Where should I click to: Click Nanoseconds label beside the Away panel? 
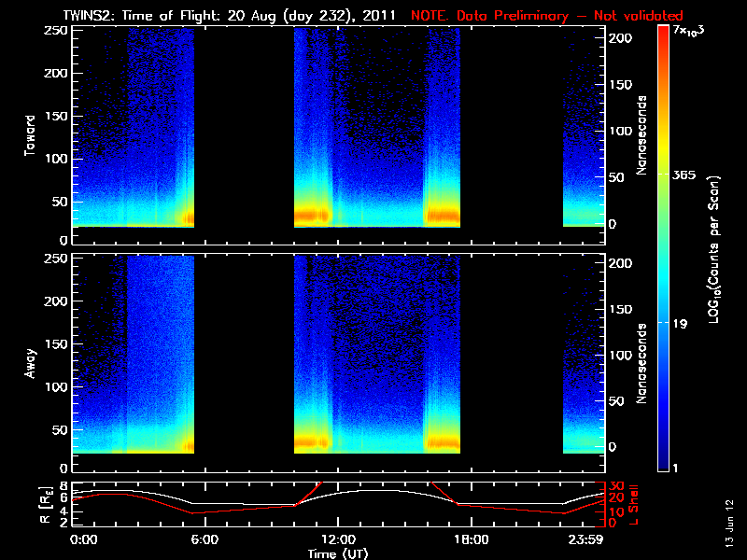(643, 363)
